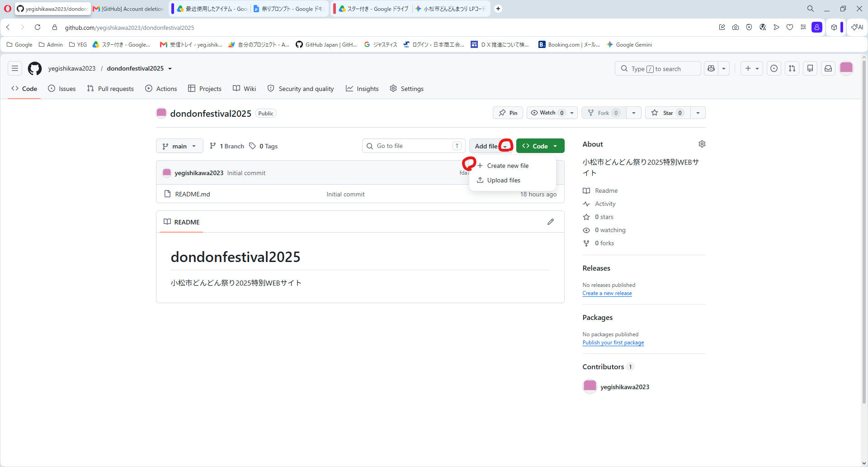Open Security and quality tab

tap(301, 89)
